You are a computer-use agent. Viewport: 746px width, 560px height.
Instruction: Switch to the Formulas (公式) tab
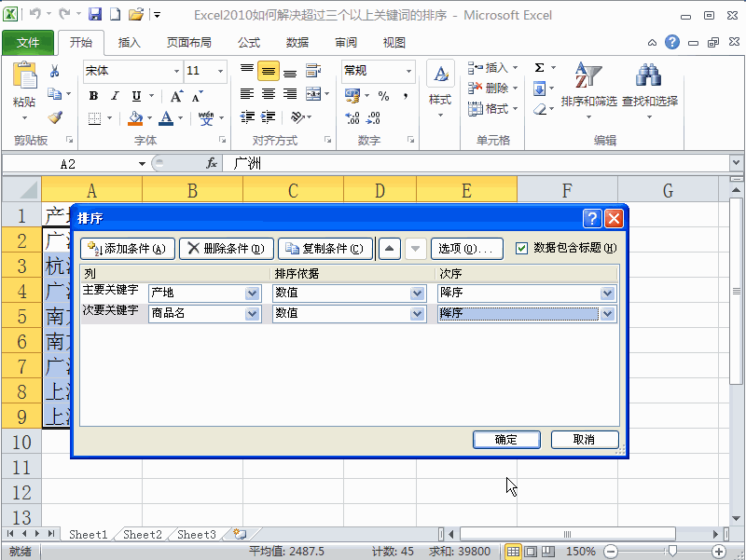[x=249, y=43]
